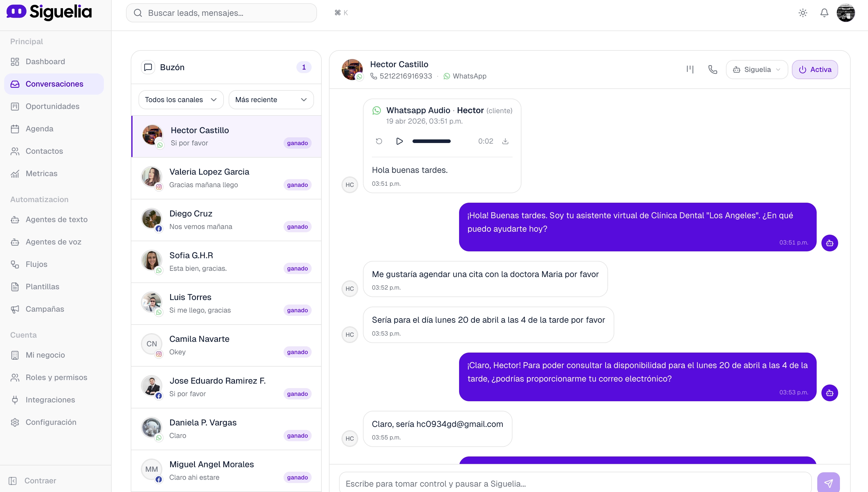Toggle the Activa agent switch
The width and height of the screenshot is (868, 492).
point(815,69)
